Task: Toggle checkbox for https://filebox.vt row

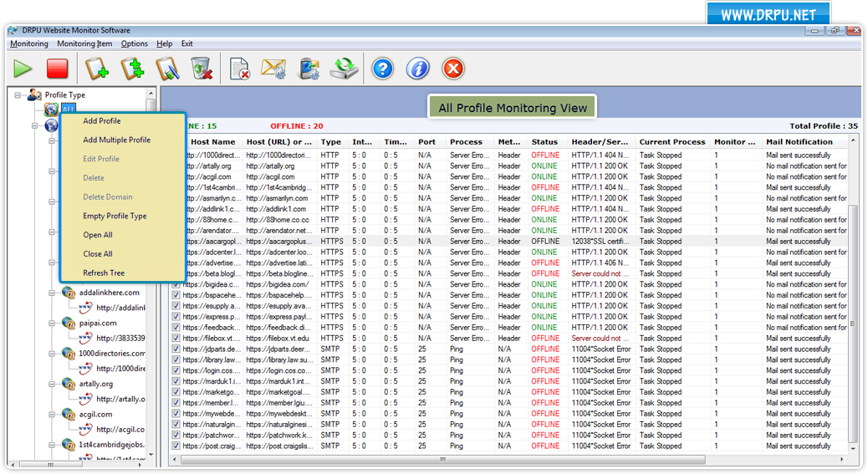Action: [x=176, y=338]
